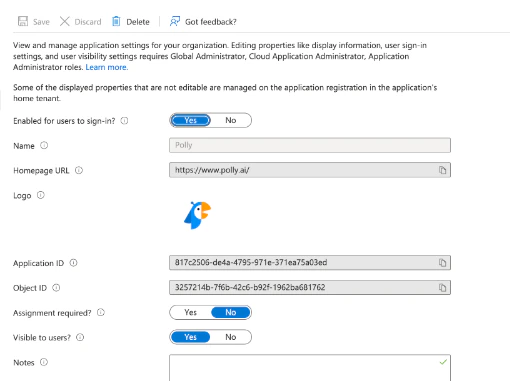This screenshot has width=510, height=381.
Task: Show info tooltip next to Visible to users
Action: [x=80, y=337]
